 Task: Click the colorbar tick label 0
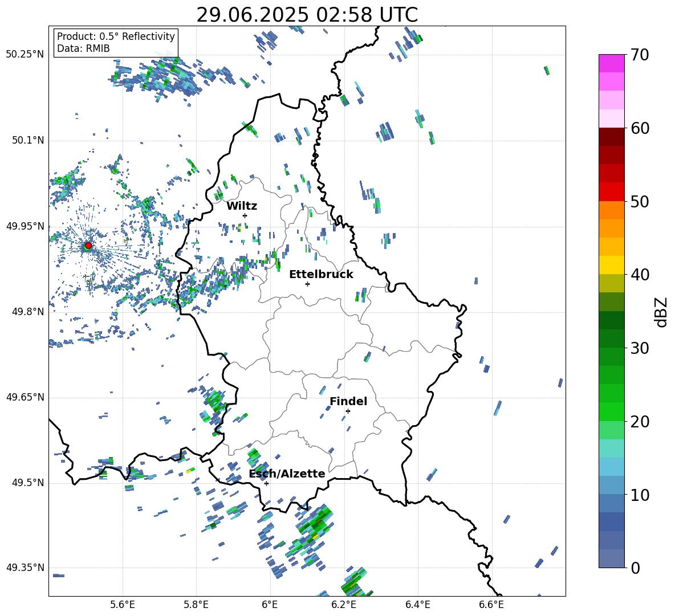635,568
